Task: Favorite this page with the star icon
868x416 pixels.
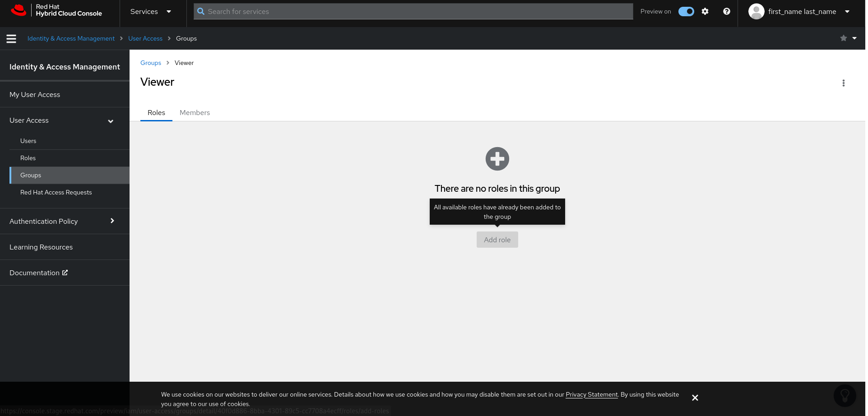Action: (x=844, y=38)
